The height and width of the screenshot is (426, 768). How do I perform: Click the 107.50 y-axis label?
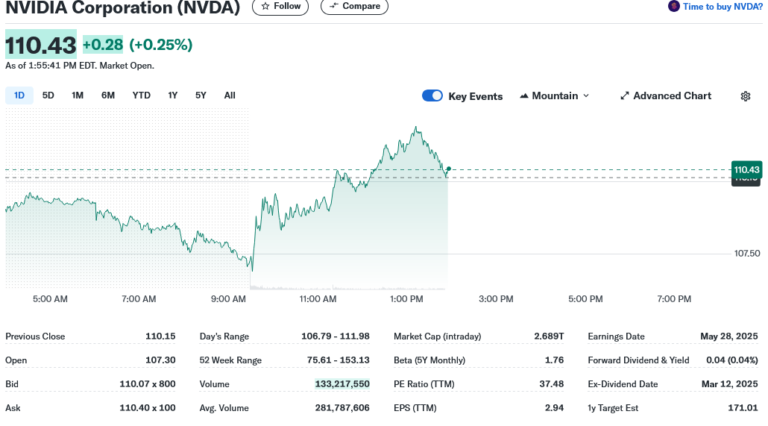pos(747,253)
